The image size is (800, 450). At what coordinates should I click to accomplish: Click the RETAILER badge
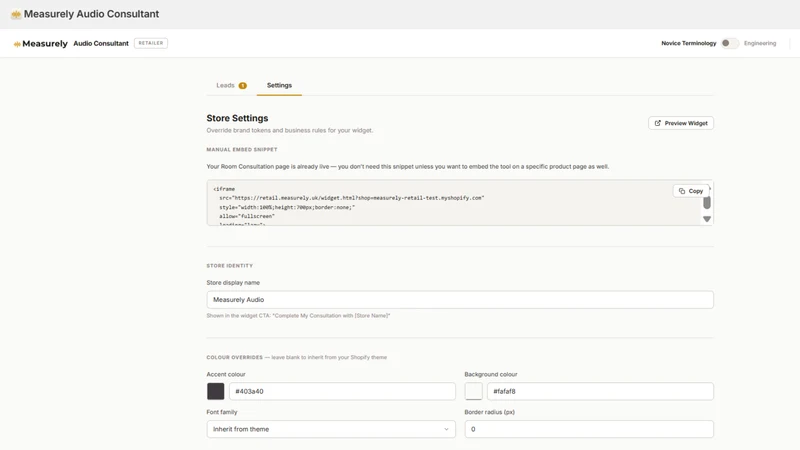point(151,43)
